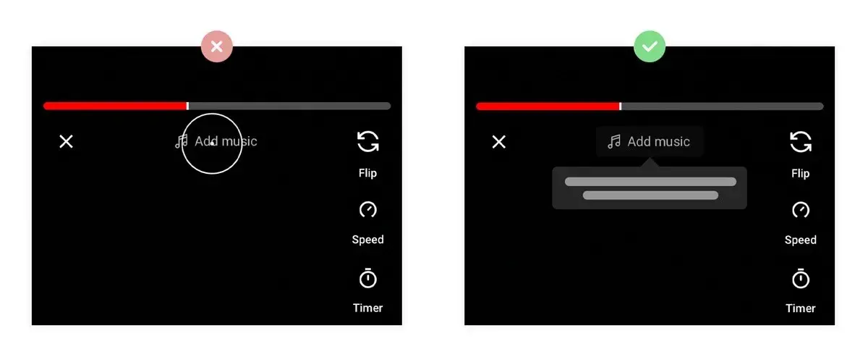Image resolution: width=868 pixels, height=357 pixels.
Task: Click the Add music label in left panel
Action: (226, 141)
